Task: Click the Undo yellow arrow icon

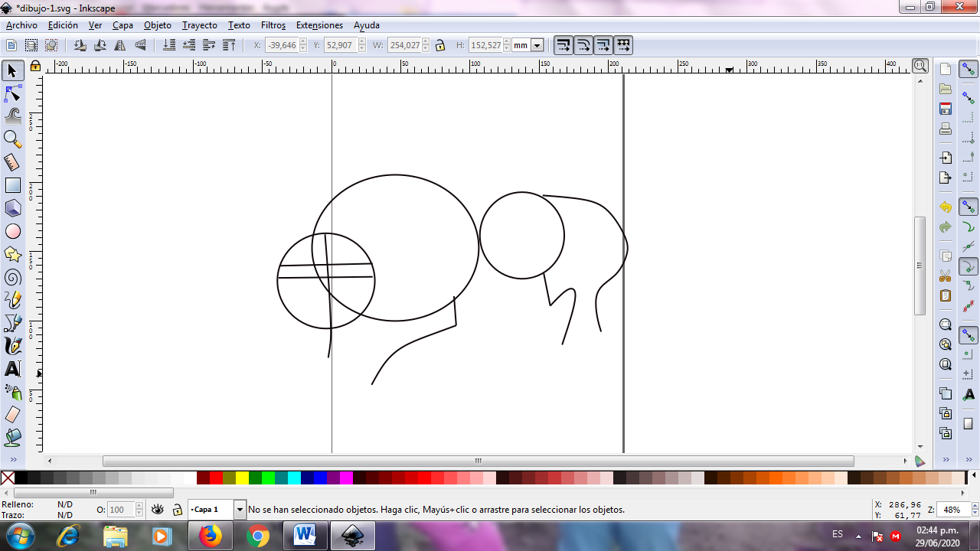Action: pos(946,207)
